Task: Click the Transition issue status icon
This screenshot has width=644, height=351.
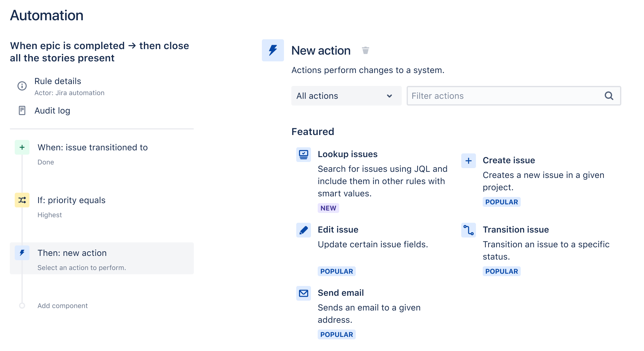Action: click(468, 230)
